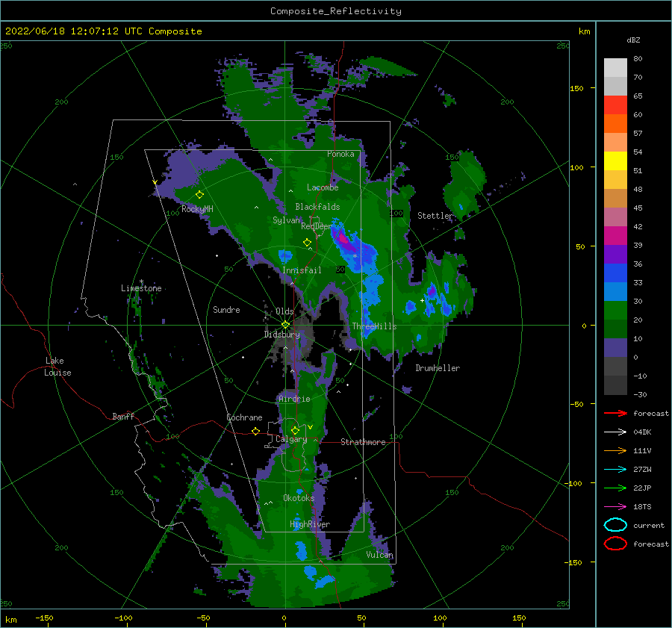Click the Lacombe city label
Viewport: 672px width, 628px height.
point(323,187)
